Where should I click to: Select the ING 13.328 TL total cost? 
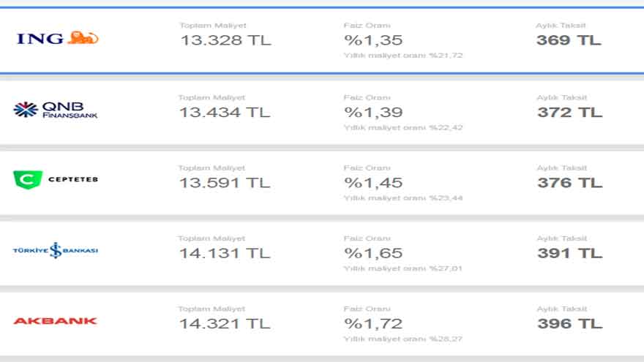click(226, 40)
